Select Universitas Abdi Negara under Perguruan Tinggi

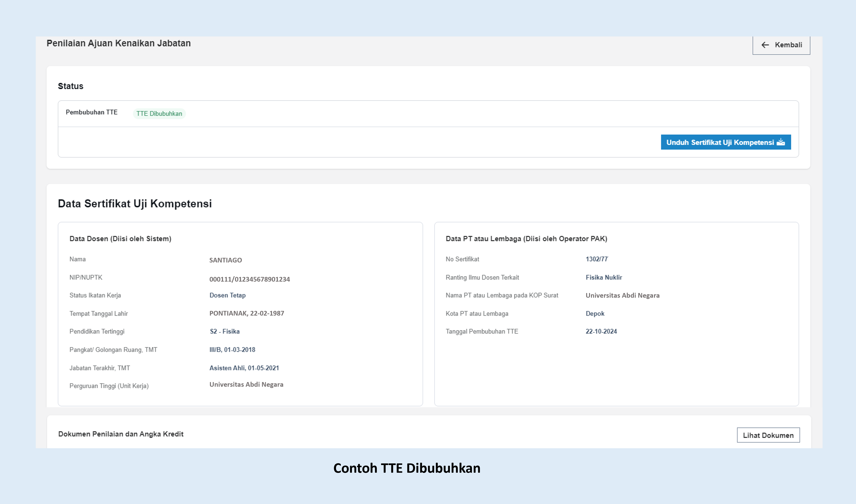tap(246, 384)
